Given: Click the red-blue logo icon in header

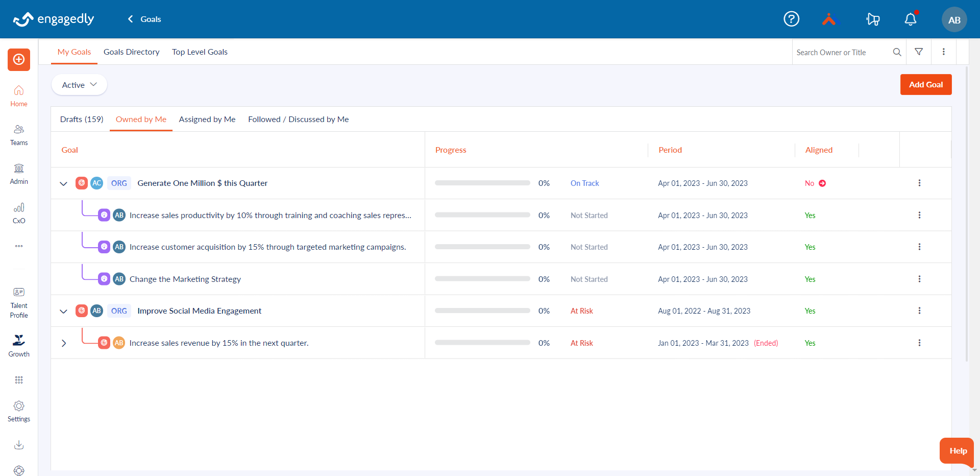Looking at the screenshot, I should [x=830, y=19].
